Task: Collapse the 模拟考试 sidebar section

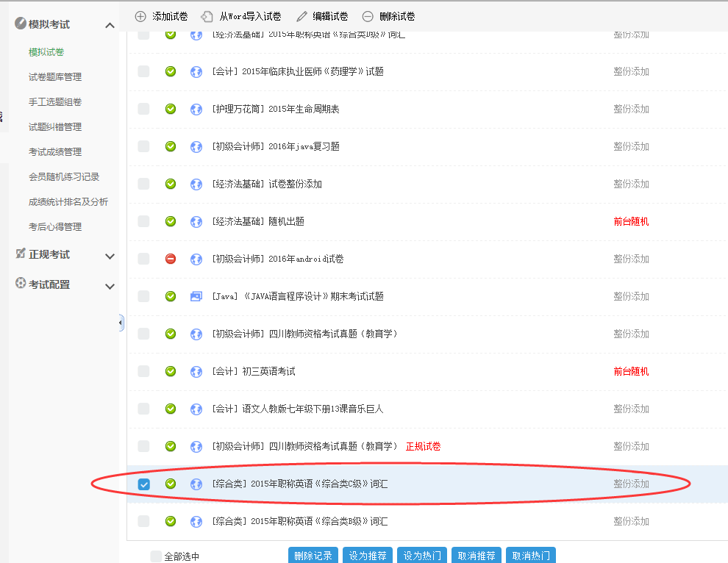Action: point(110,26)
